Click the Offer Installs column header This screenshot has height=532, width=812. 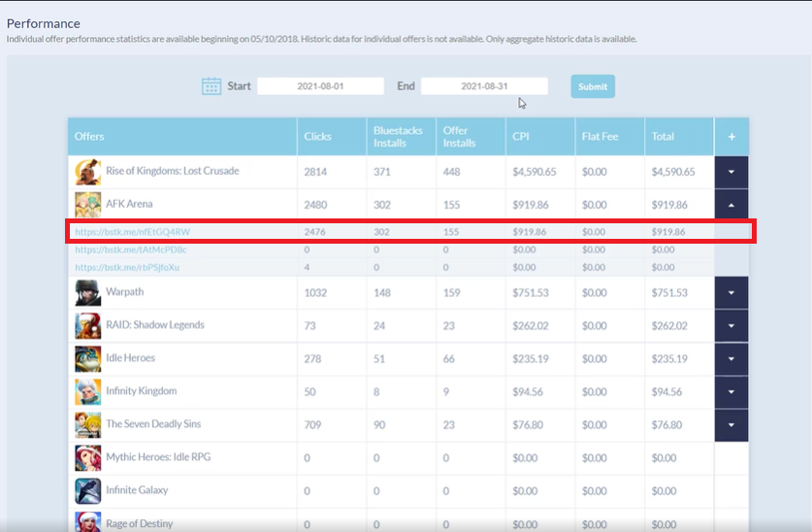[x=471, y=137]
